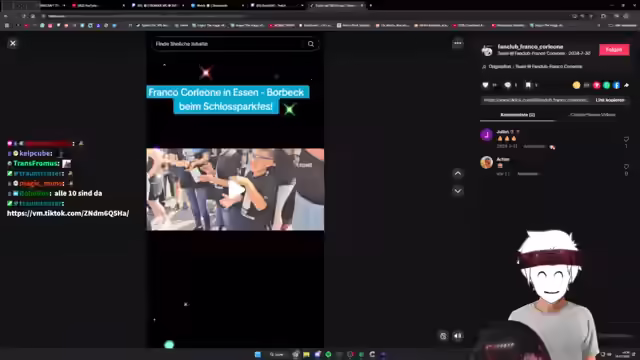640x360 pixels.
Task: Close the TikTok video viewer with X
Action: [13, 43]
